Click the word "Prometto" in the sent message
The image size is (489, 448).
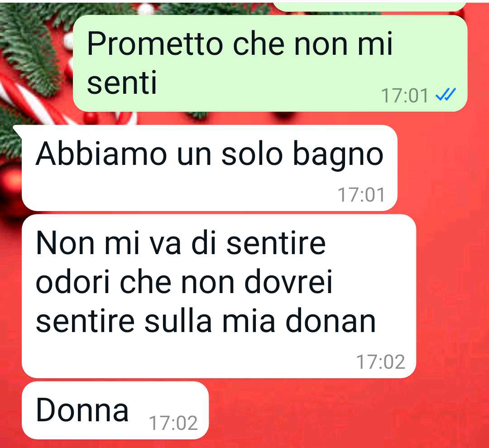click(155, 44)
